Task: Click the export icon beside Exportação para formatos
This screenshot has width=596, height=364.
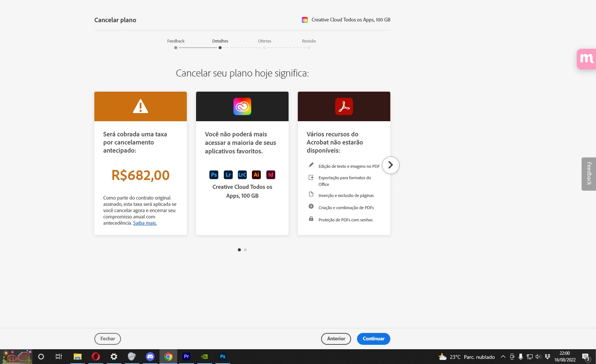Action: [x=311, y=177]
